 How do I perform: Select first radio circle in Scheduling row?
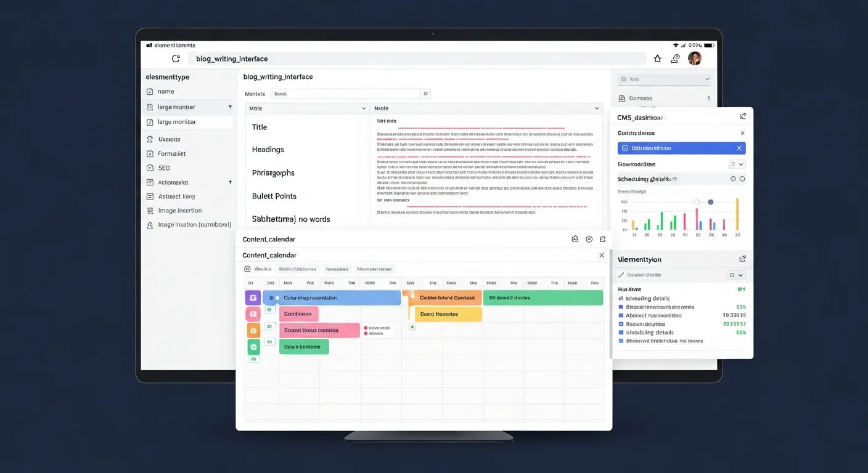coord(733,179)
